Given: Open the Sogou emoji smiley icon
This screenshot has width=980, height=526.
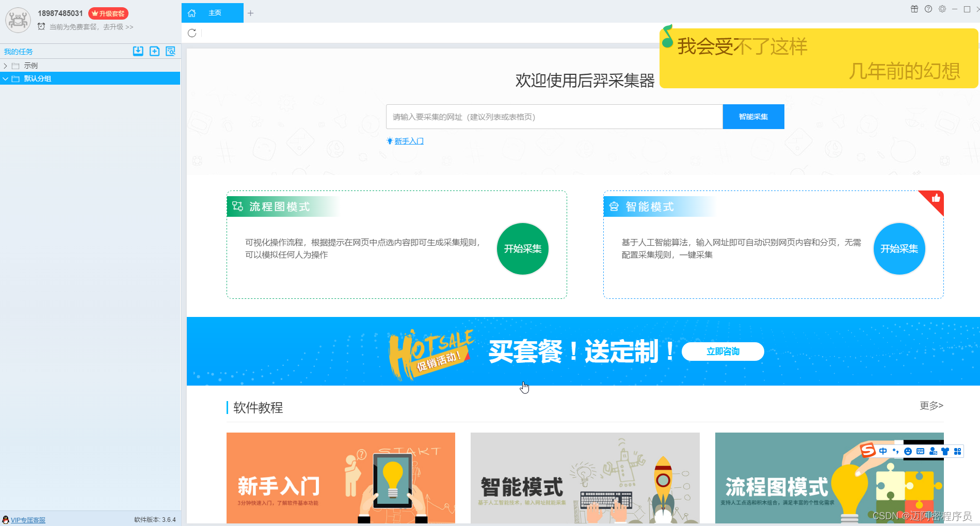Looking at the screenshot, I should 908,451.
